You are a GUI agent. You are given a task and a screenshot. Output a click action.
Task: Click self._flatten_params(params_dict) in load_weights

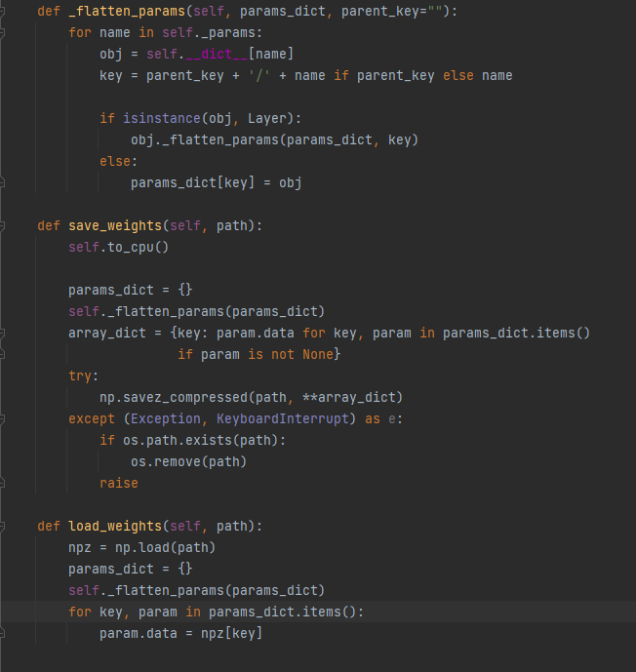coord(197,591)
